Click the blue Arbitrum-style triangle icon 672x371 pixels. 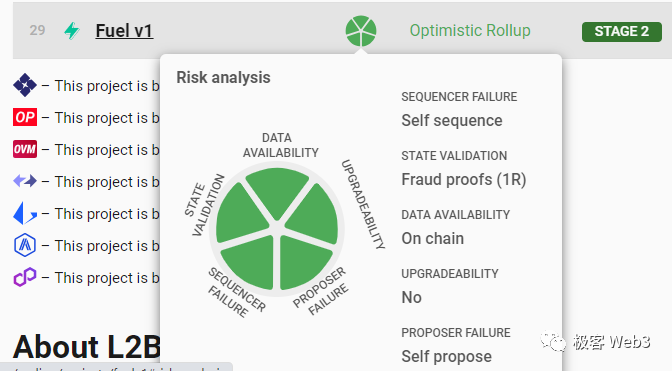tap(25, 213)
